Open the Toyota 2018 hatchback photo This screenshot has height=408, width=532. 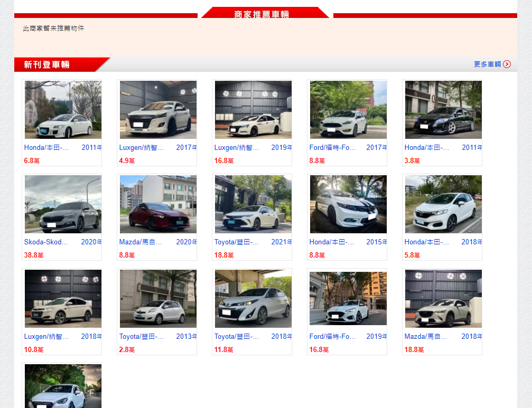click(x=253, y=299)
